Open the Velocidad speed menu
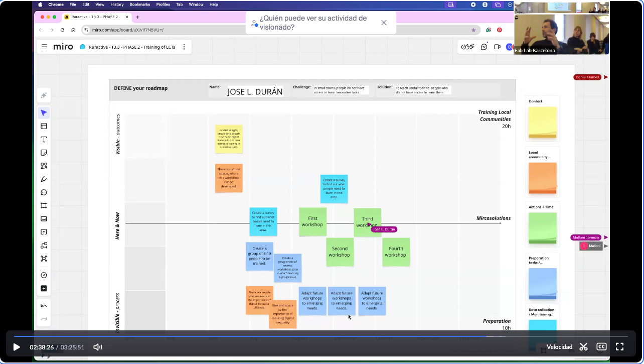This screenshot has width=644, height=364. [x=559, y=347]
